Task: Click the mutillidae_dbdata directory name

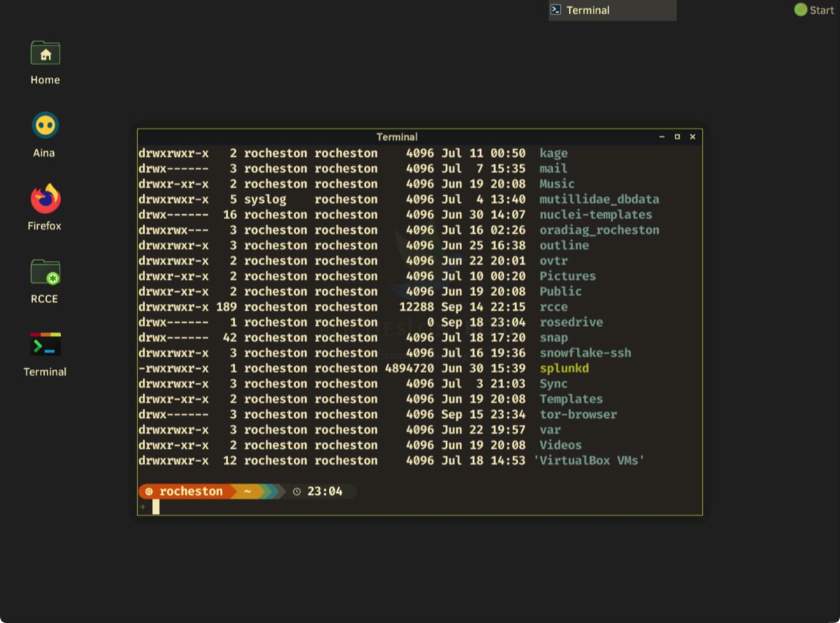Action: 599,199
